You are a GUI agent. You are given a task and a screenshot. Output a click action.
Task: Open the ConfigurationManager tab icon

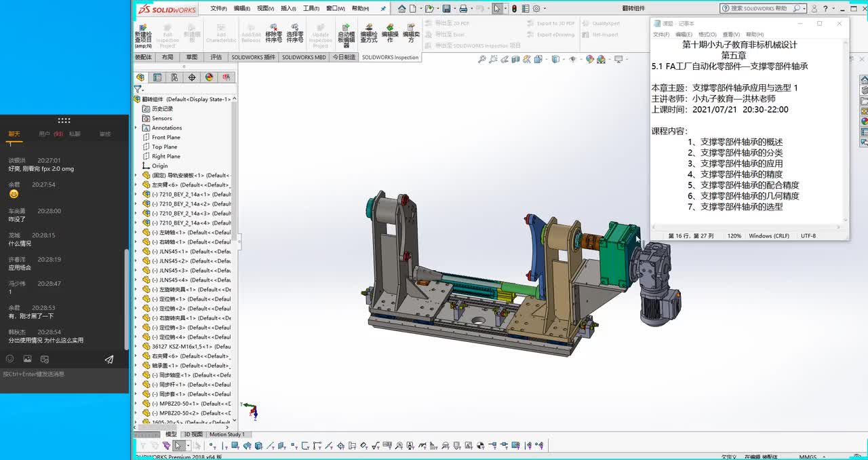pos(175,77)
